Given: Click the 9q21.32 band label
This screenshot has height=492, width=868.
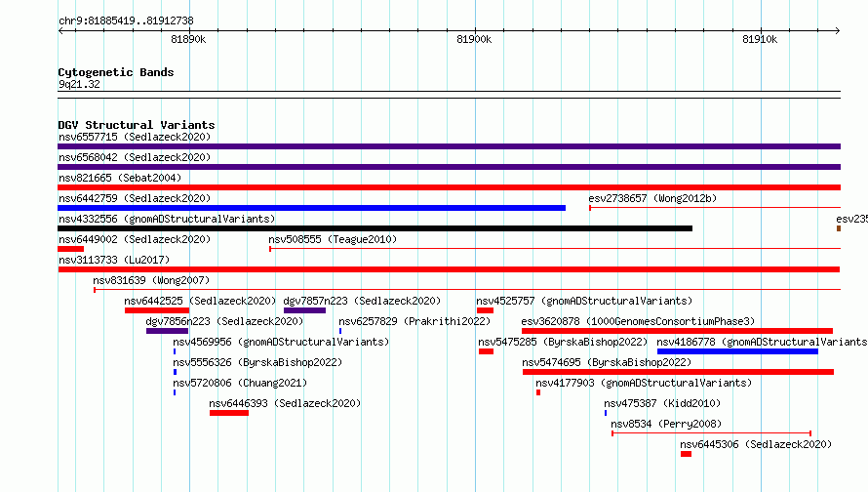Looking at the screenshot, I should [79, 84].
